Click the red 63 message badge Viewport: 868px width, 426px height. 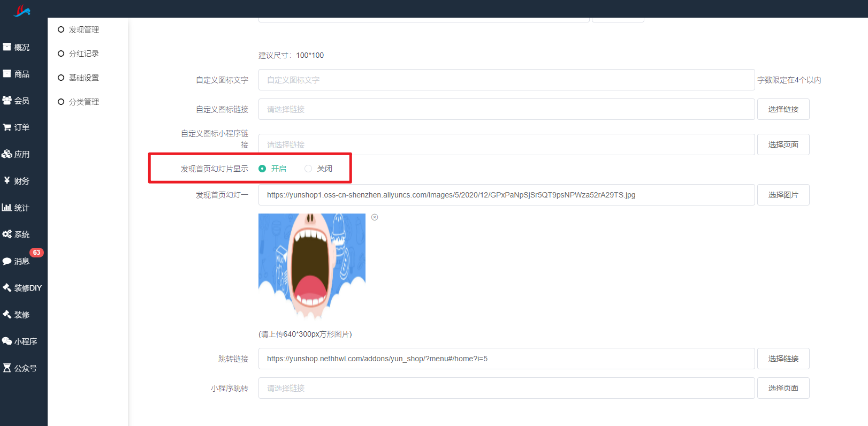click(x=36, y=253)
